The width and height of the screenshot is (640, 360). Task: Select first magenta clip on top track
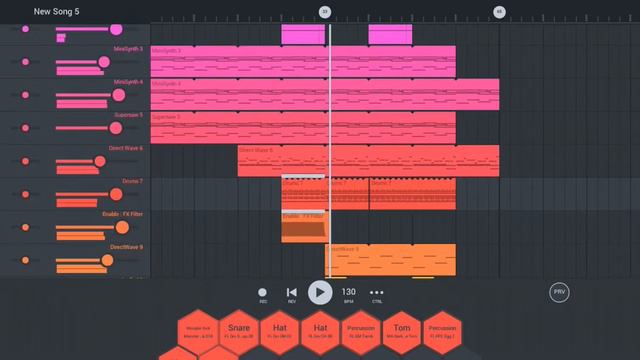[x=303, y=34]
